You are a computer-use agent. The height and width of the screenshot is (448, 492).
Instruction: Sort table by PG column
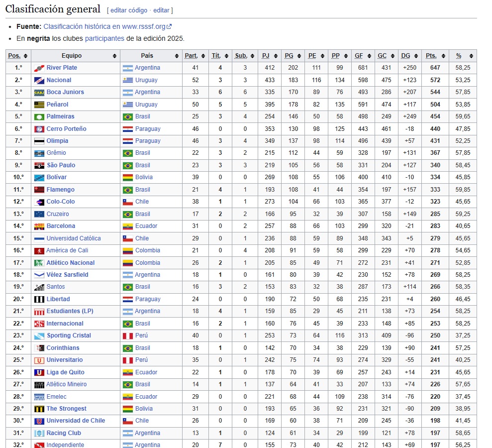point(299,56)
